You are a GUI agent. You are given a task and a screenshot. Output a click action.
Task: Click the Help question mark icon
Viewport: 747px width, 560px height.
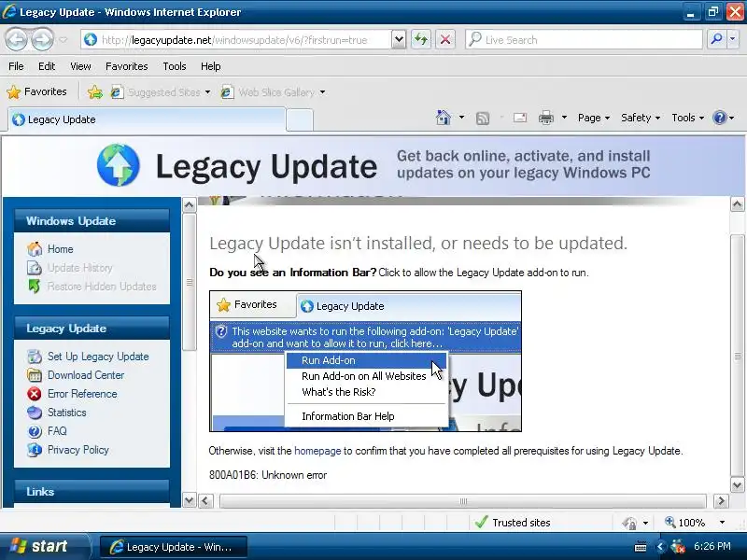(x=719, y=118)
